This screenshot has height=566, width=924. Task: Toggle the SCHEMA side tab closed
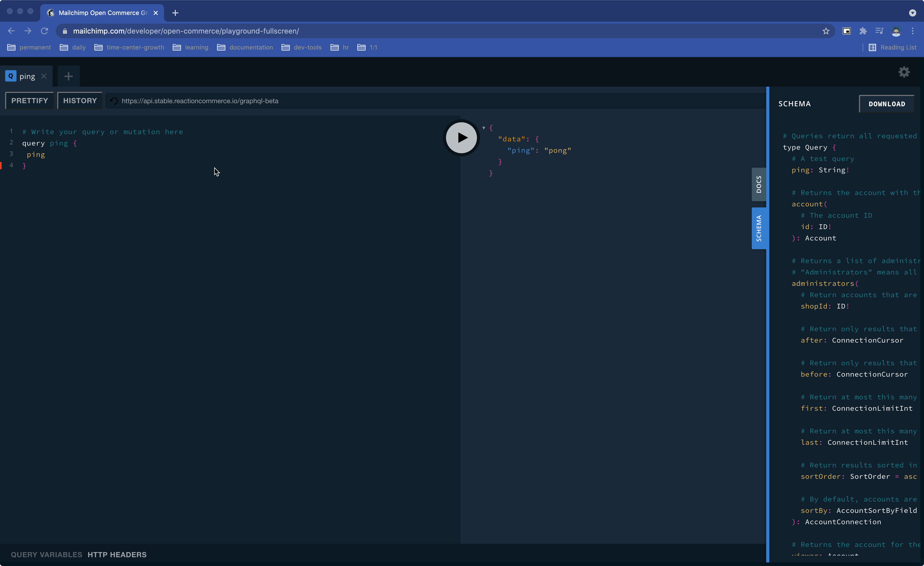point(759,228)
